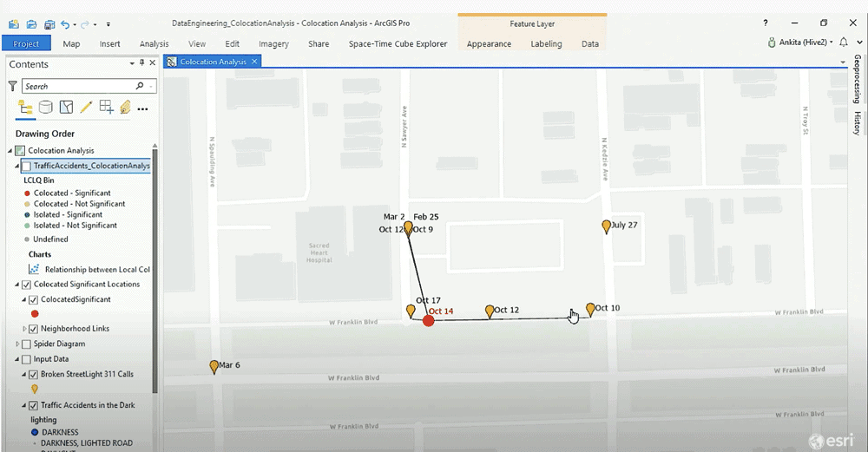Image resolution: width=868 pixels, height=452 pixels.
Task: Click the Open Project folder icon
Action: (x=31, y=23)
